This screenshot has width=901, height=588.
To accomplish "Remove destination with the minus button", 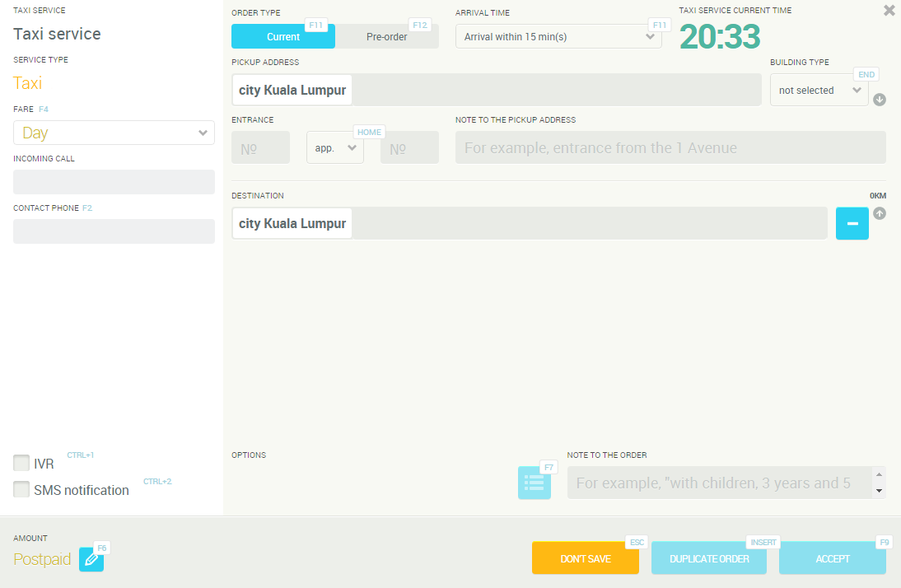I will 852,223.
